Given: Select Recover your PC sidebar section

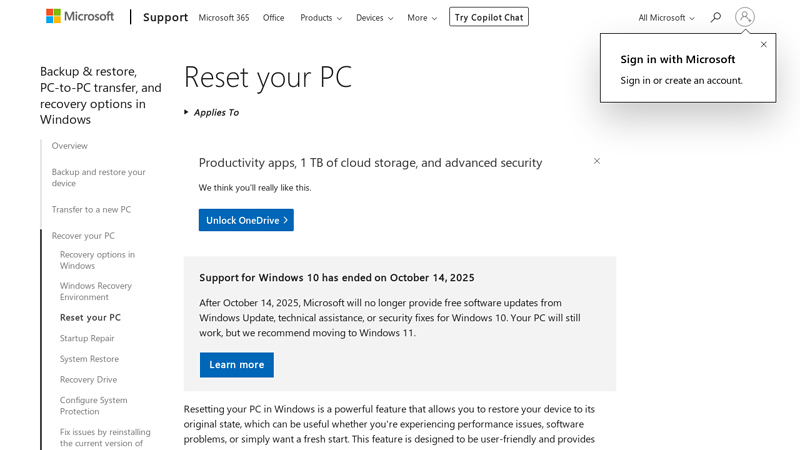Looking at the screenshot, I should click(83, 236).
